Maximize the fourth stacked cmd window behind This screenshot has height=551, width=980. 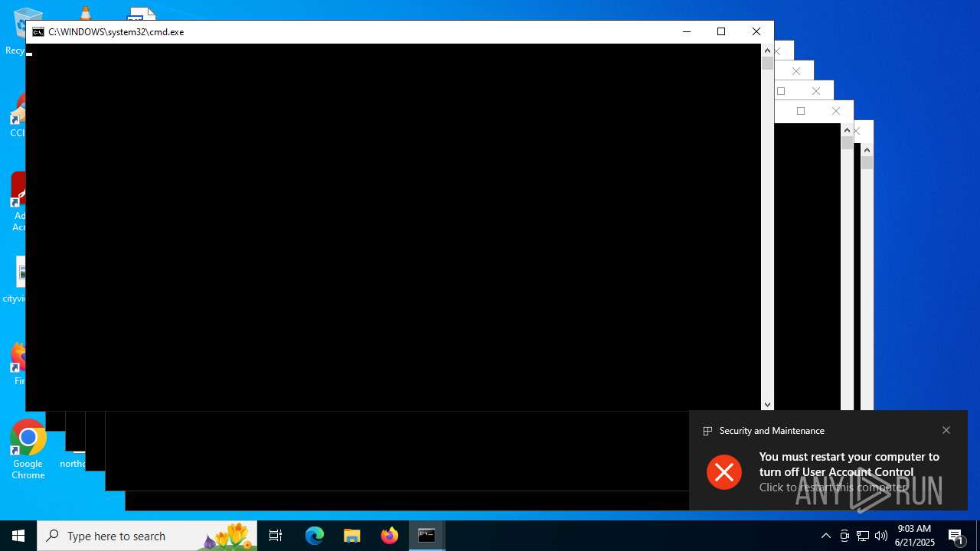click(801, 111)
